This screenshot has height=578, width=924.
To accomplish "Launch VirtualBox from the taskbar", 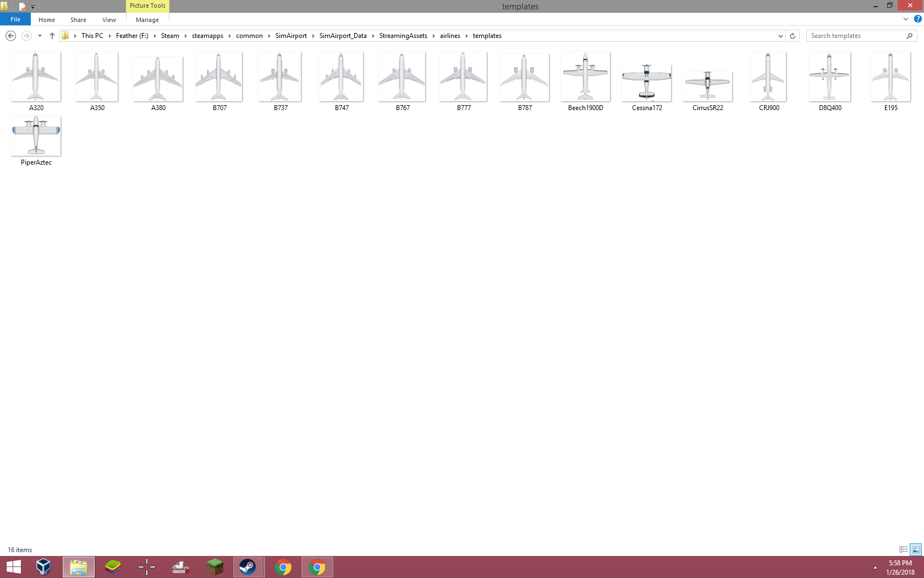I will point(43,567).
